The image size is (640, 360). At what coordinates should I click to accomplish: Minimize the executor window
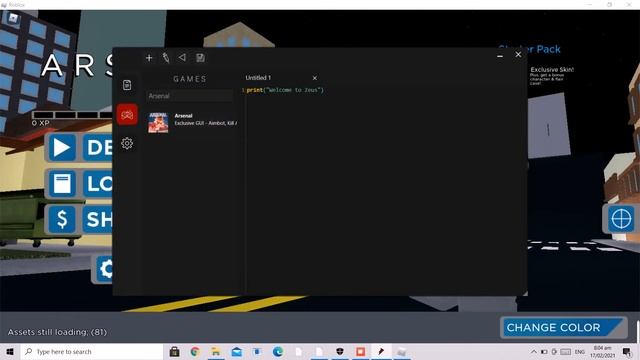point(500,56)
